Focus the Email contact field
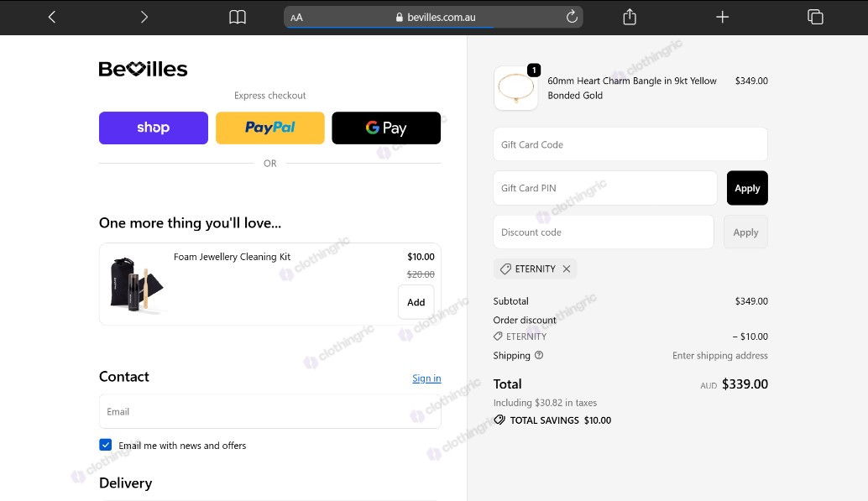Screen dimensions: 868x501 (270, 411)
